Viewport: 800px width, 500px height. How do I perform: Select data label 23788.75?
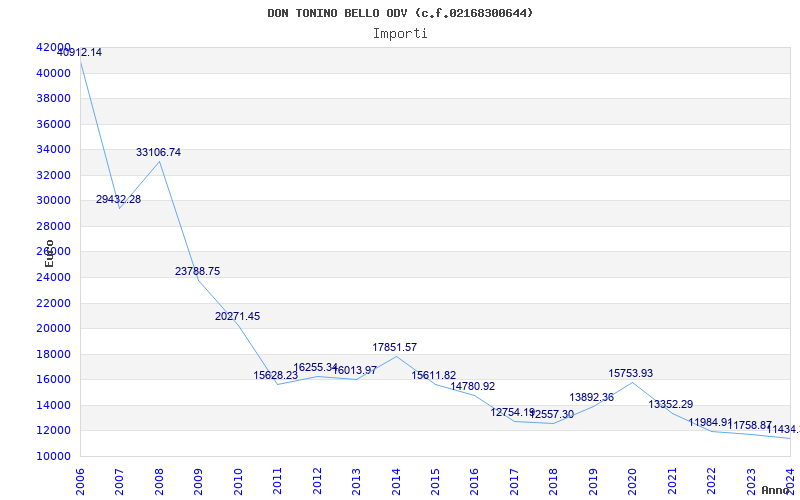pyautogui.click(x=197, y=271)
